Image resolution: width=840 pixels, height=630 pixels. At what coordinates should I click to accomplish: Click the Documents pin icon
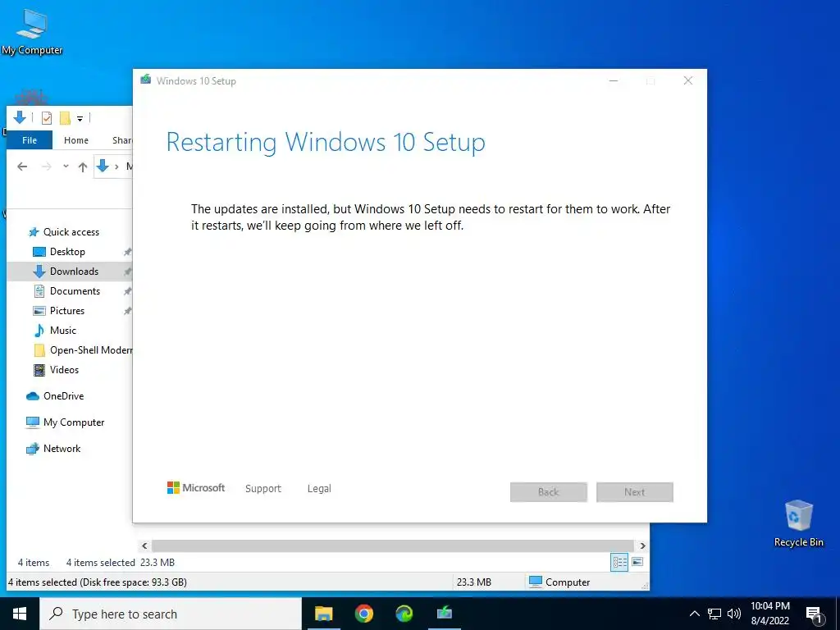127,291
